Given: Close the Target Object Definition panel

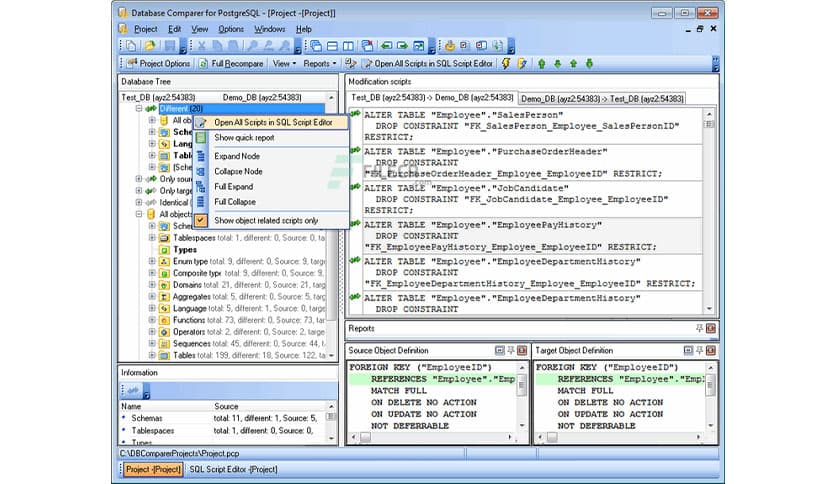Looking at the screenshot, I should (711, 350).
